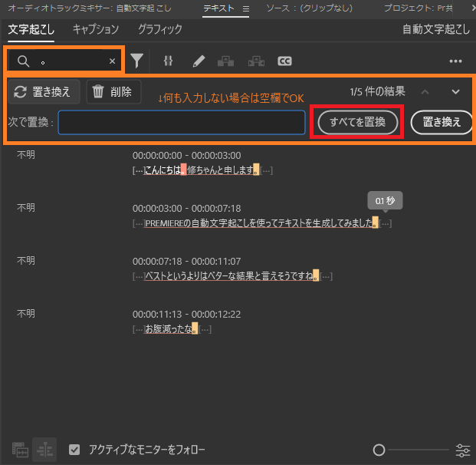Open the ソース：(クリップなし) panel tab
Viewport: 476px width, 465px height.
tap(310, 8)
